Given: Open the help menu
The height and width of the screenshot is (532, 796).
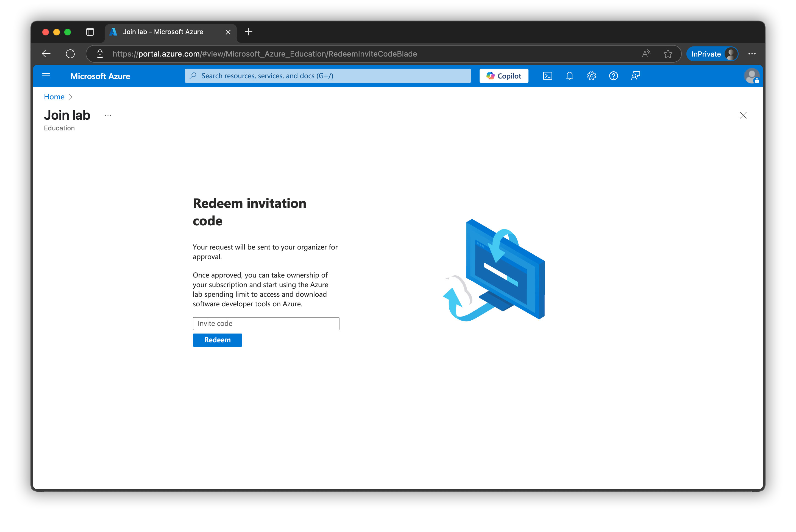Looking at the screenshot, I should pos(614,76).
